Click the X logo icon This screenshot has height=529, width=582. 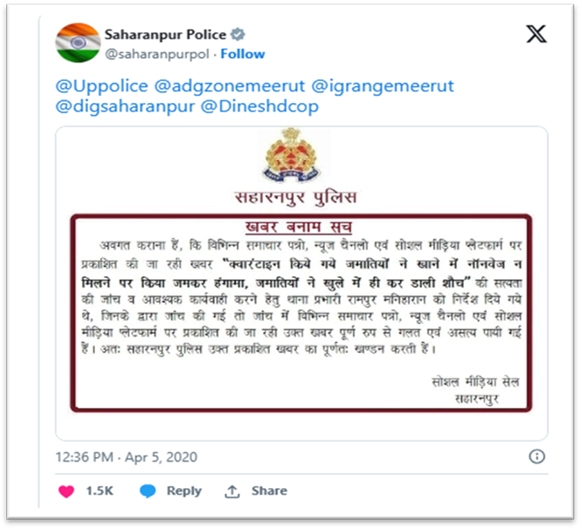tap(536, 34)
